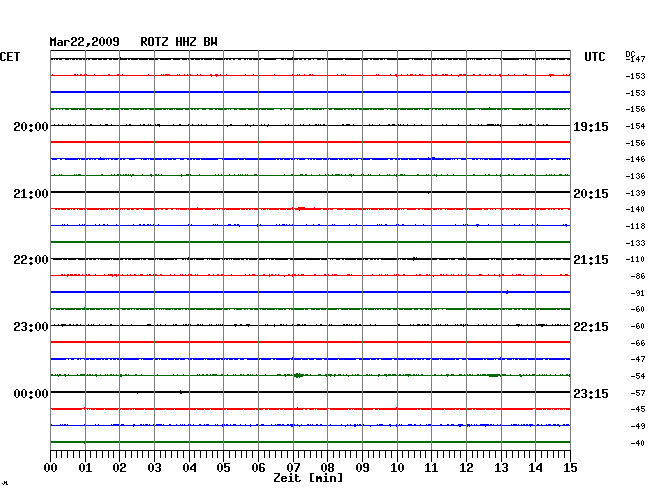Click the DC offset value -136

pos(635,176)
